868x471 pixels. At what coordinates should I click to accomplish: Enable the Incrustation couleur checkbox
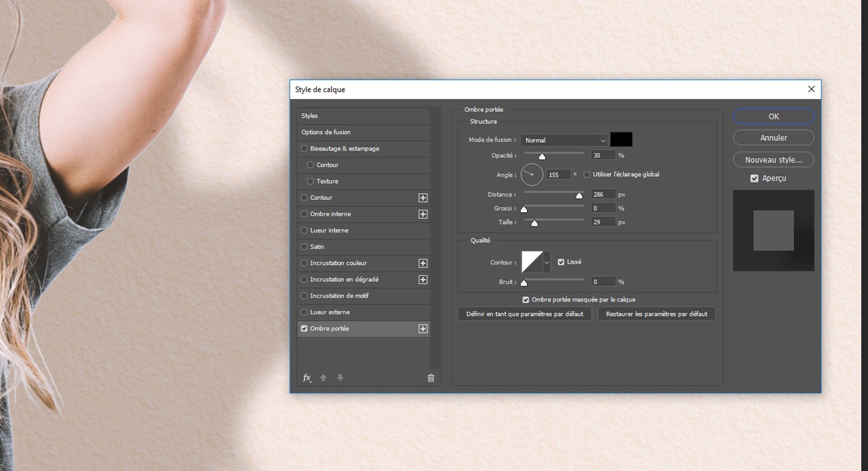(304, 263)
